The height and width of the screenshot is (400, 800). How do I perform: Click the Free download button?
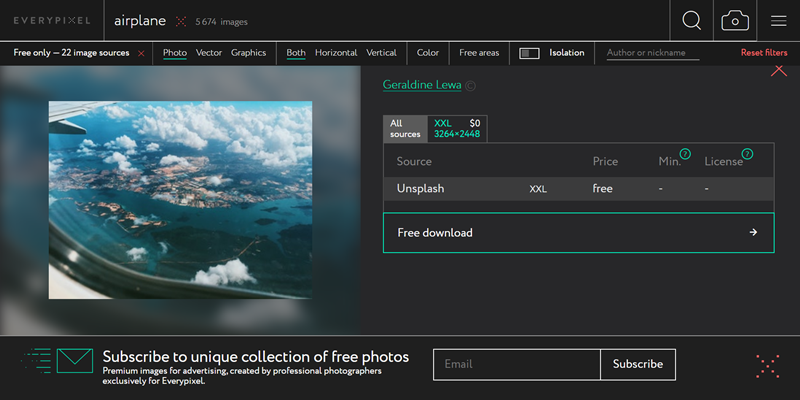(578, 233)
